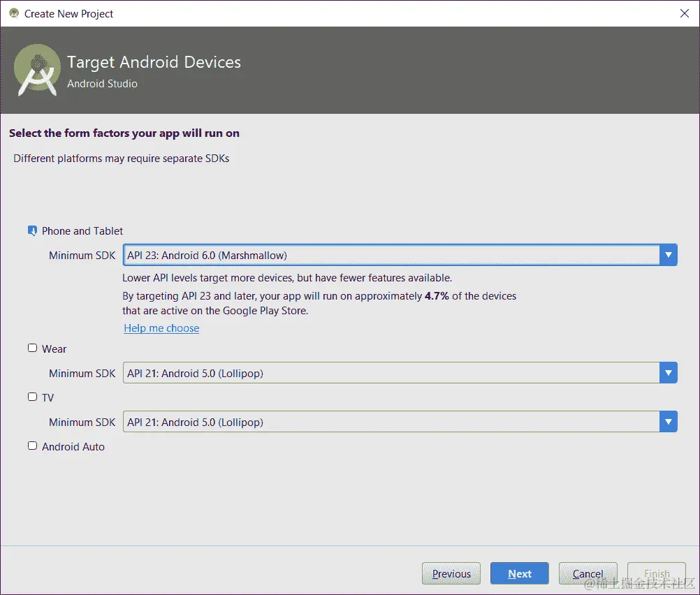Click the 'Android Studio' subtitle under the heading
Image resolution: width=700 pixels, height=595 pixels.
tap(102, 84)
